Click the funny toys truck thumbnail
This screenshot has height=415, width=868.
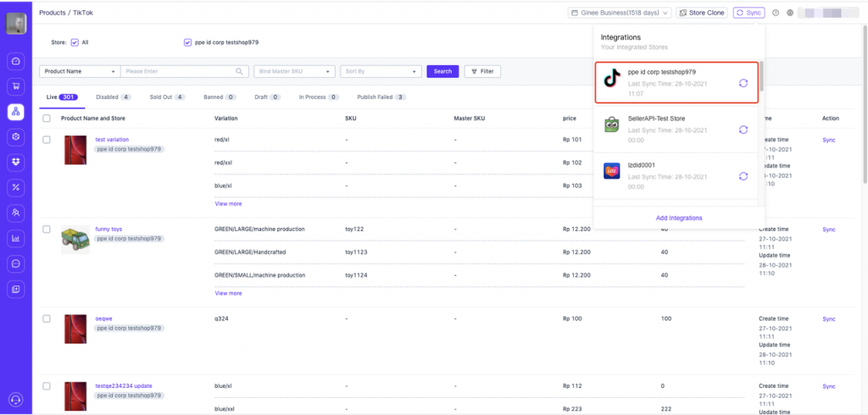[75, 240]
